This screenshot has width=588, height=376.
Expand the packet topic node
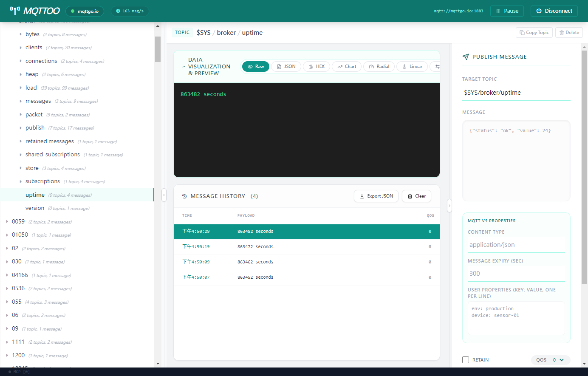coord(20,115)
